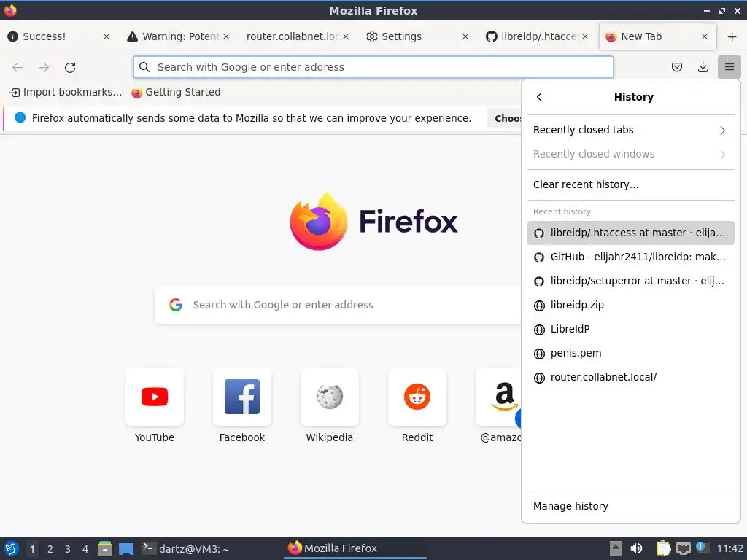Open libreidp/setuperror at master history entry
This screenshot has width=747, height=560.
(x=631, y=281)
